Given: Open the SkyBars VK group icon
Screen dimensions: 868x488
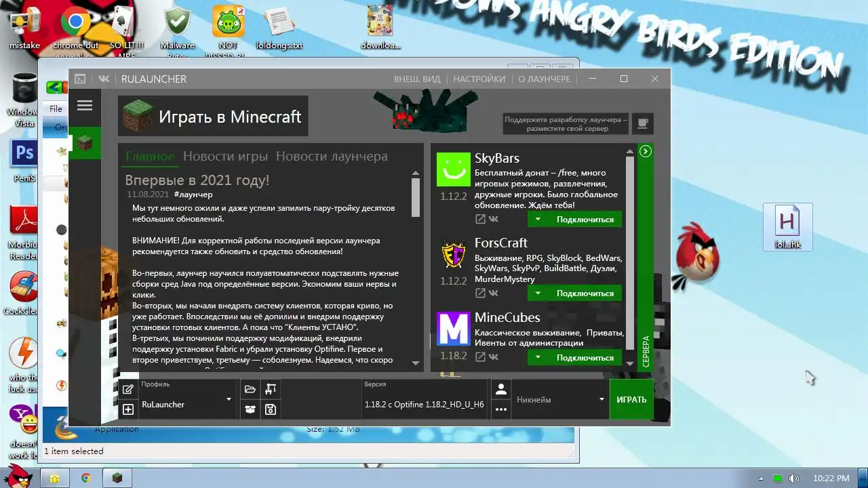Looking at the screenshot, I should [x=494, y=219].
